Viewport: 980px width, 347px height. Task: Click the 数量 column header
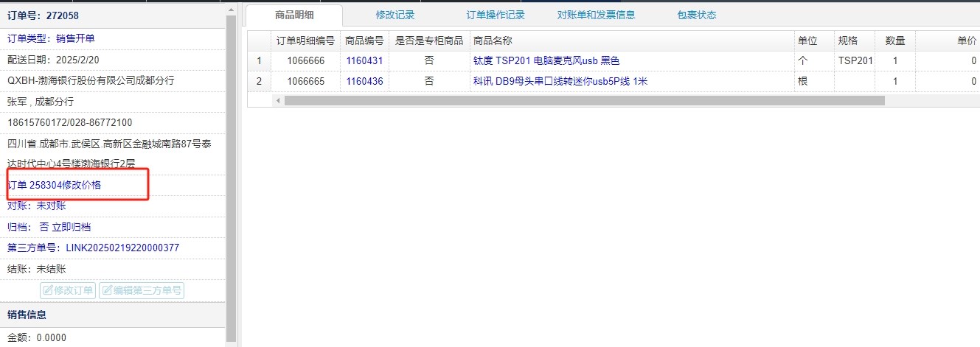click(x=895, y=41)
